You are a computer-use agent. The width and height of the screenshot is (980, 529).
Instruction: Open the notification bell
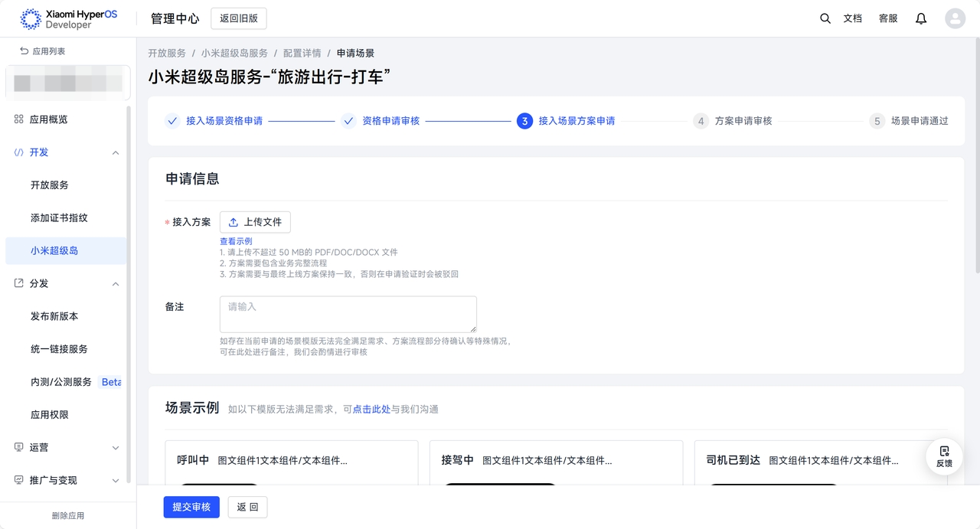[x=921, y=18]
